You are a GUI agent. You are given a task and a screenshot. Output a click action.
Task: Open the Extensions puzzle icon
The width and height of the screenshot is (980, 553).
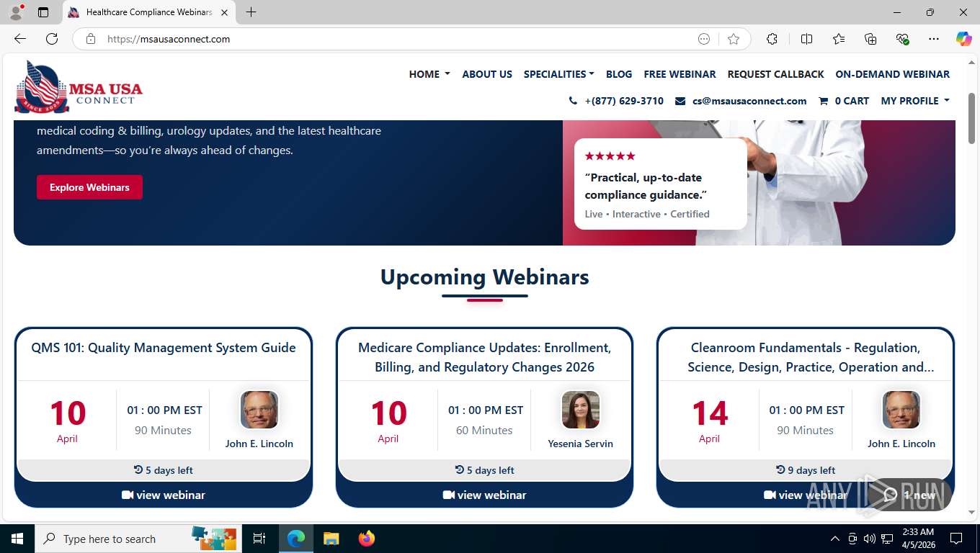point(772,39)
